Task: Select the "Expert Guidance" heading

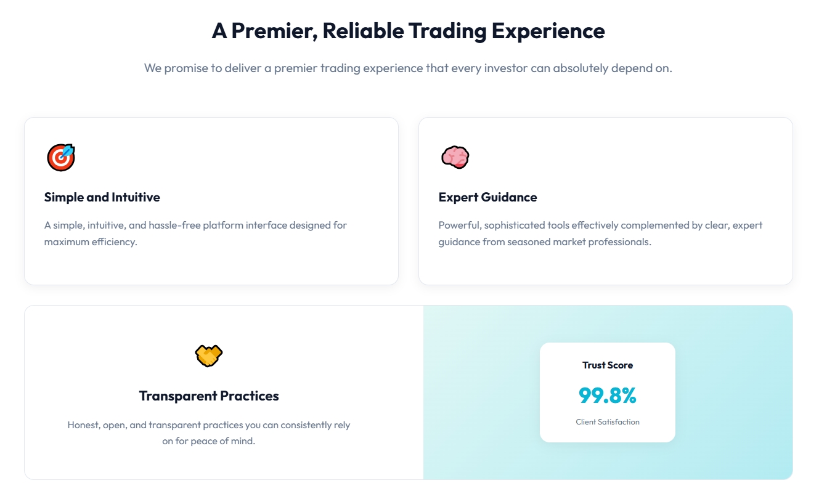Action: click(487, 197)
